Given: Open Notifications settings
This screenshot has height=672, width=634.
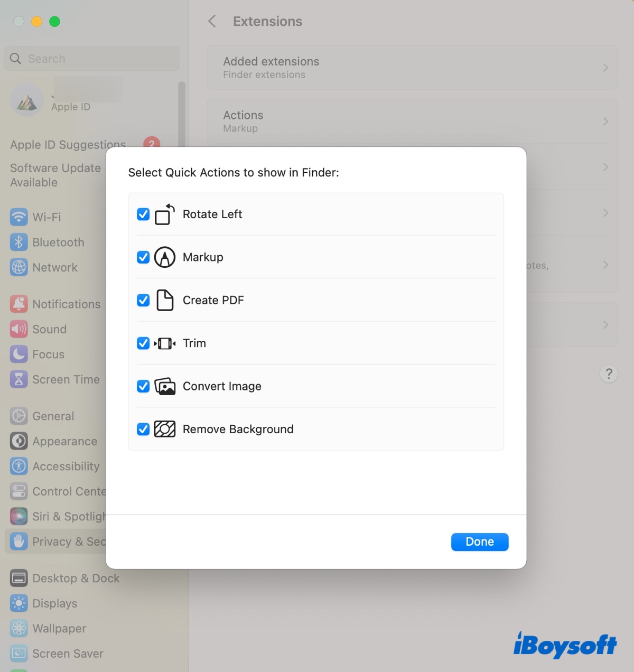Looking at the screenshot, I should pos(18,304).
